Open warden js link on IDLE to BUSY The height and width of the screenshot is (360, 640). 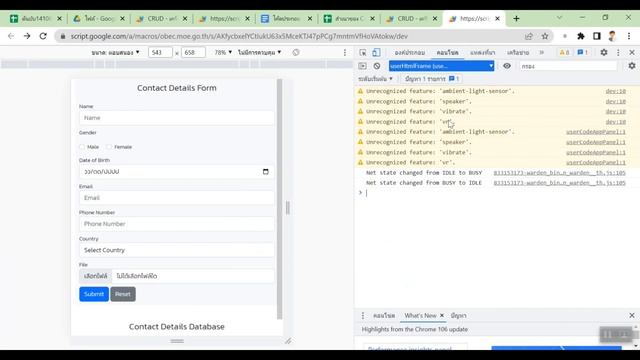click(x=560, y=173)
